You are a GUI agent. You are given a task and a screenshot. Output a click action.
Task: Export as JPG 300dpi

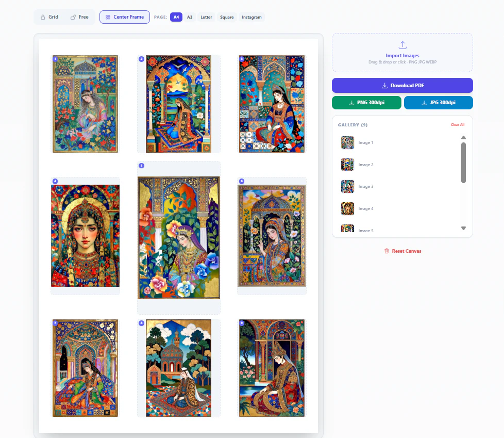[439, 103]
